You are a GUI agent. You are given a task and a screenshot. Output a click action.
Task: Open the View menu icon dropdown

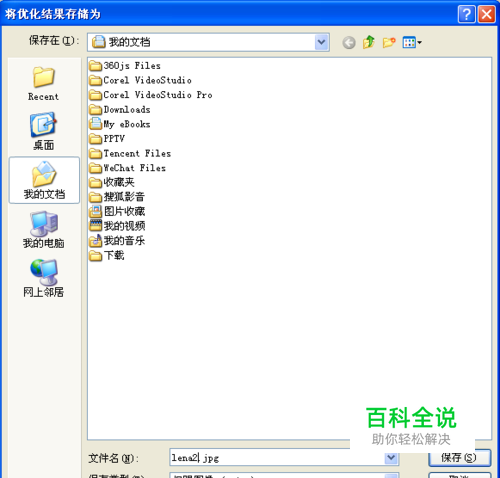pyautogui.click(x=412, y=42)
